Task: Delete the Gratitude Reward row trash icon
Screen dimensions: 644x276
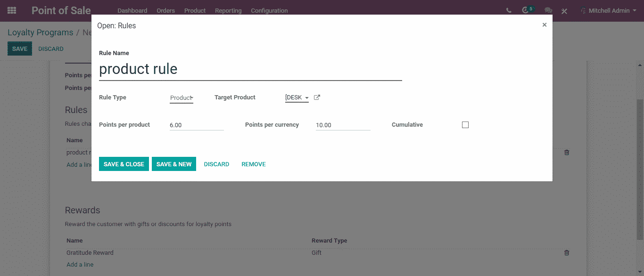Action: tap(567, 253)
